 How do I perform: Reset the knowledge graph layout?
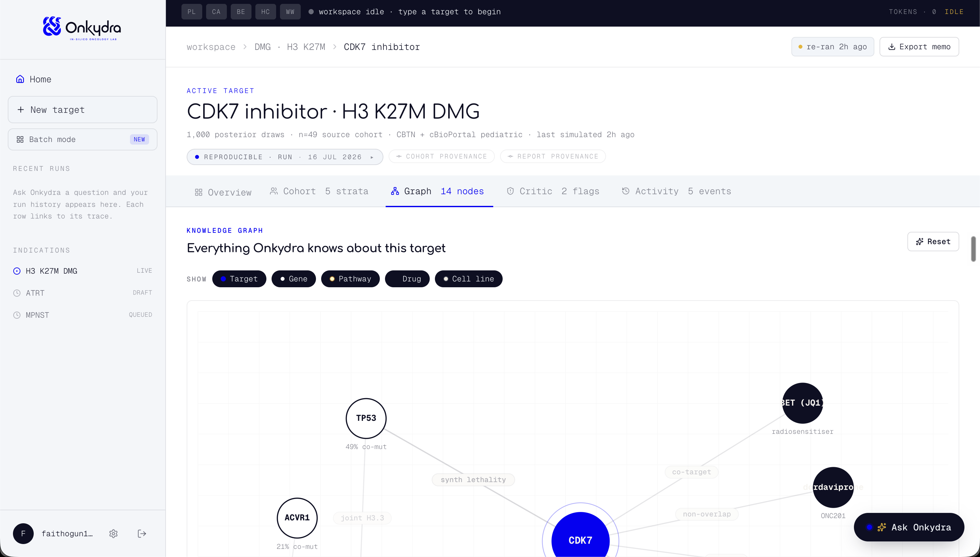[933, 242]
